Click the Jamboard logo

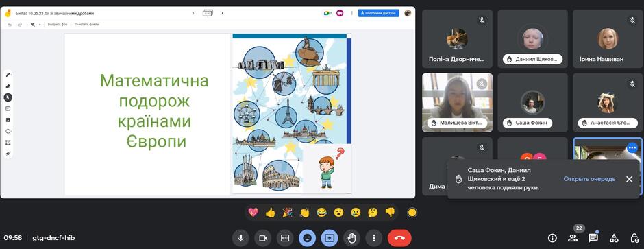coord(8,13)
